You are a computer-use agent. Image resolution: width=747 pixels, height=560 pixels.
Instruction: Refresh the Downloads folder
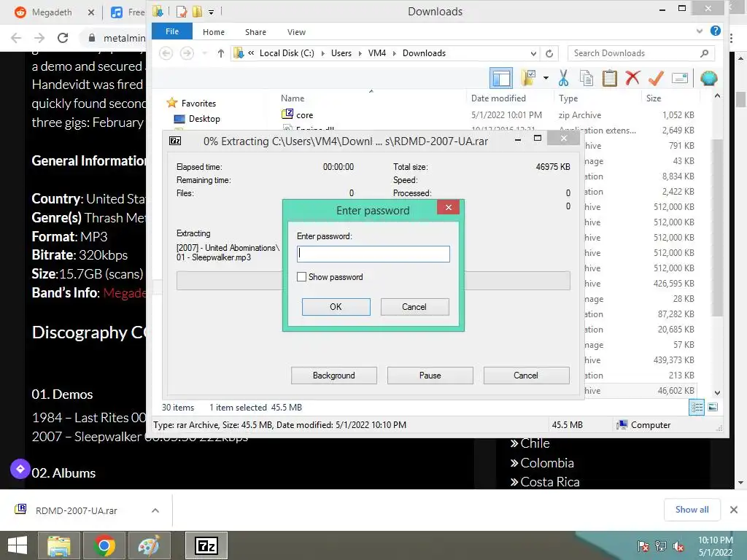(x=549, y=53)
